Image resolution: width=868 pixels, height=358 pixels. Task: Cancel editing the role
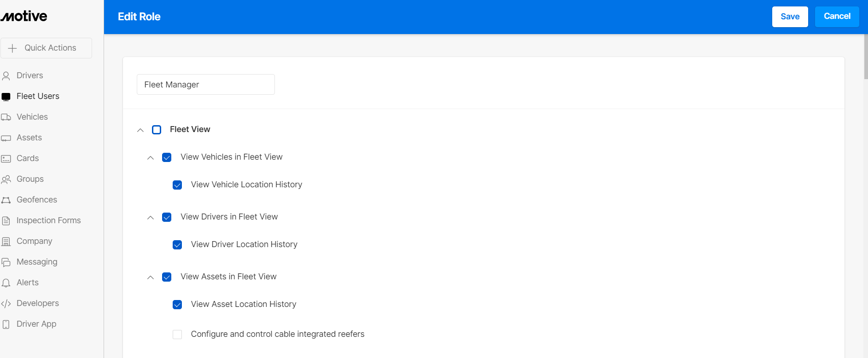pos(837,17)
